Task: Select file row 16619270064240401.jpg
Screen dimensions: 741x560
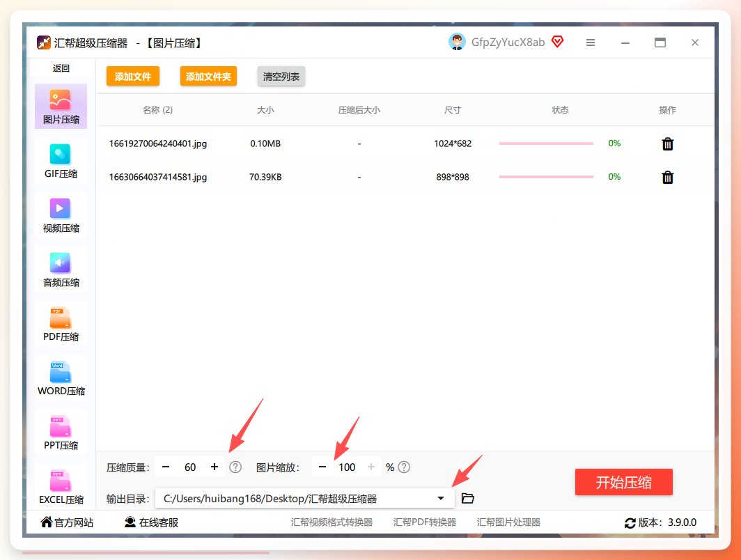Action: tap(405, 143)
